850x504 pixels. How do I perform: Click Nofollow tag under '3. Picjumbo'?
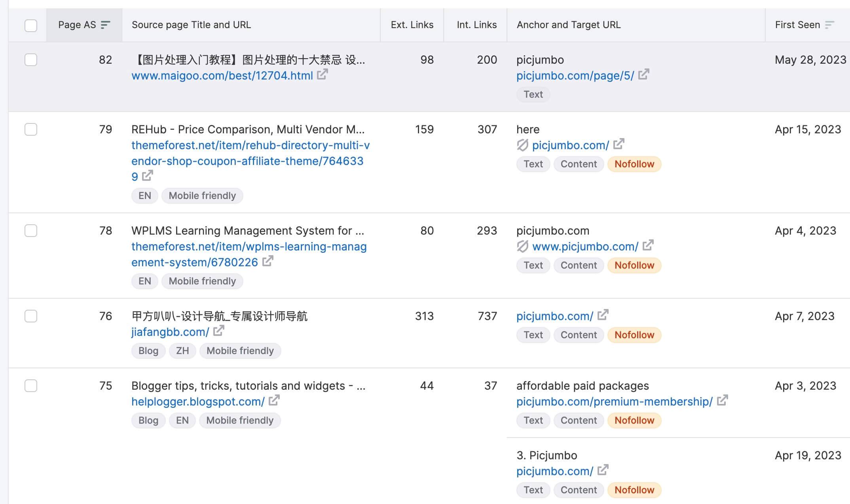[634, 490]
